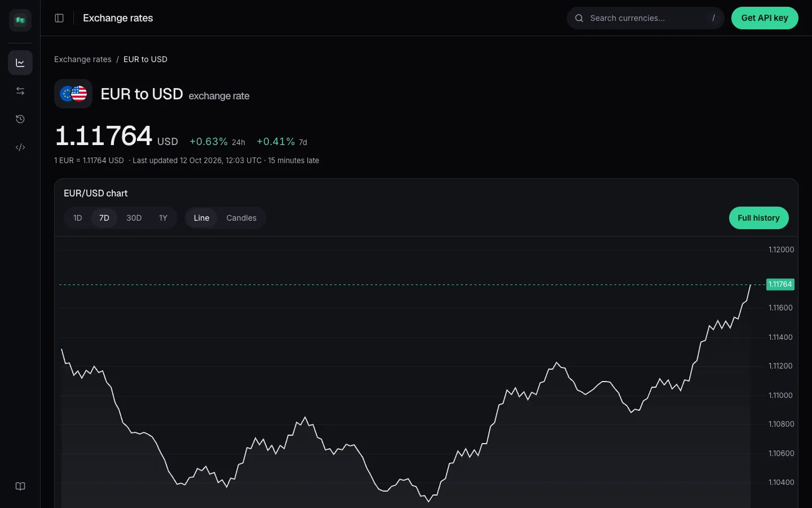Toggle the sidebar panel icon

tap(59, 18)
